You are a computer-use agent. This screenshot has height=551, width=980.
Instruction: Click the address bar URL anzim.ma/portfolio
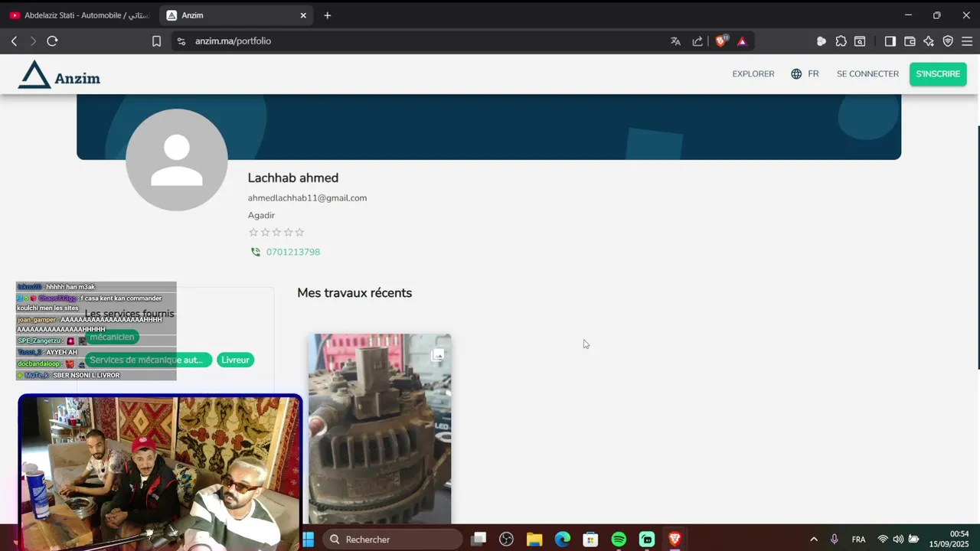pyautogui.click(x=233, y=41)
